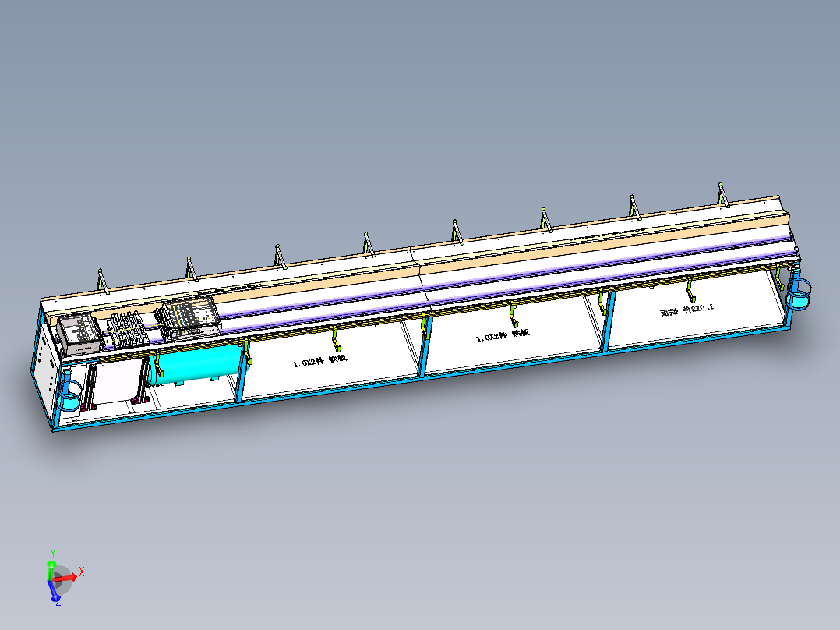The height and width of the screenshot is (630, 840).
Task: Select the coordinate triad origin sphere
Action: coord(62,579)
